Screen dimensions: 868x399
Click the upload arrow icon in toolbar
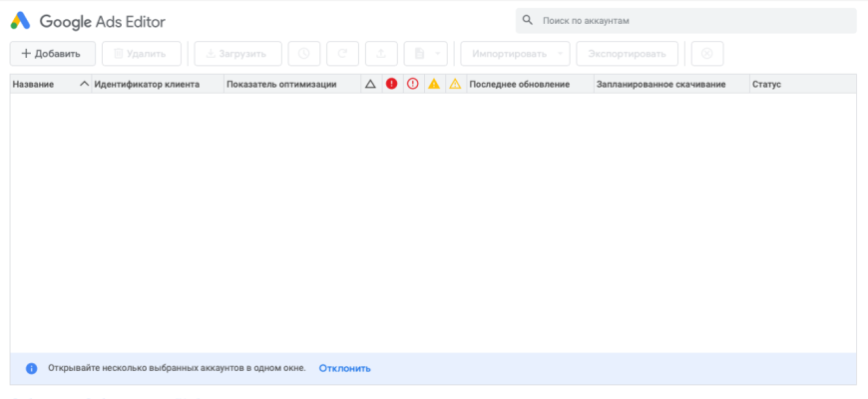click(380, 54)
